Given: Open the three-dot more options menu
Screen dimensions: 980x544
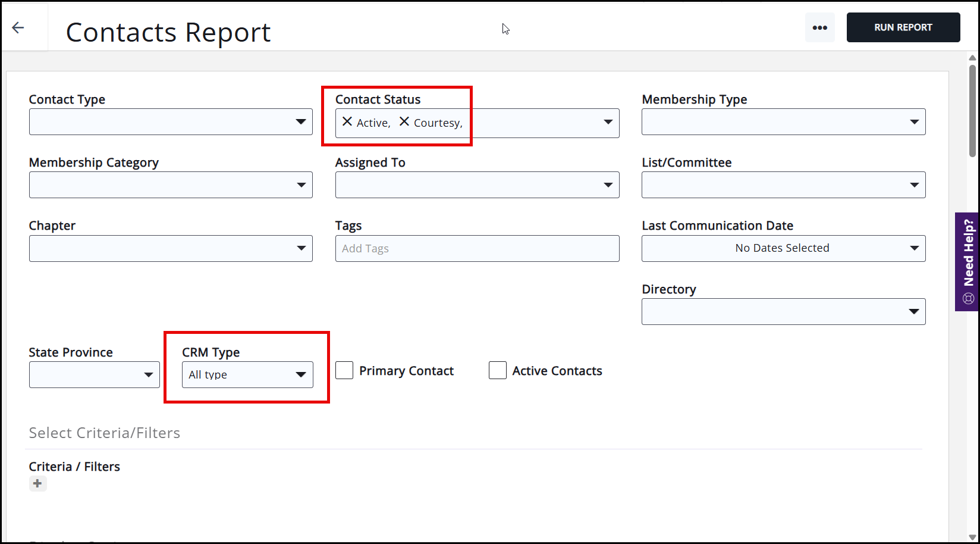Looking at the screenshot, I should 819,27.
